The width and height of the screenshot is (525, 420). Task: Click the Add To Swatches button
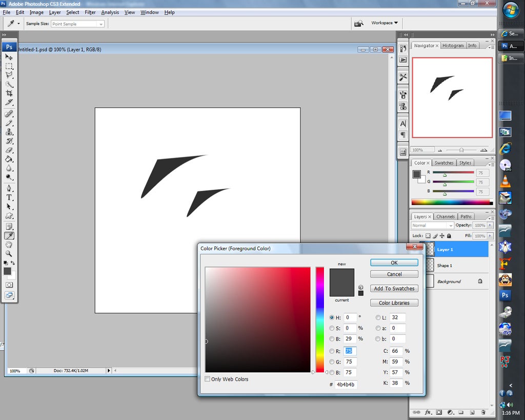coord(394,288)
